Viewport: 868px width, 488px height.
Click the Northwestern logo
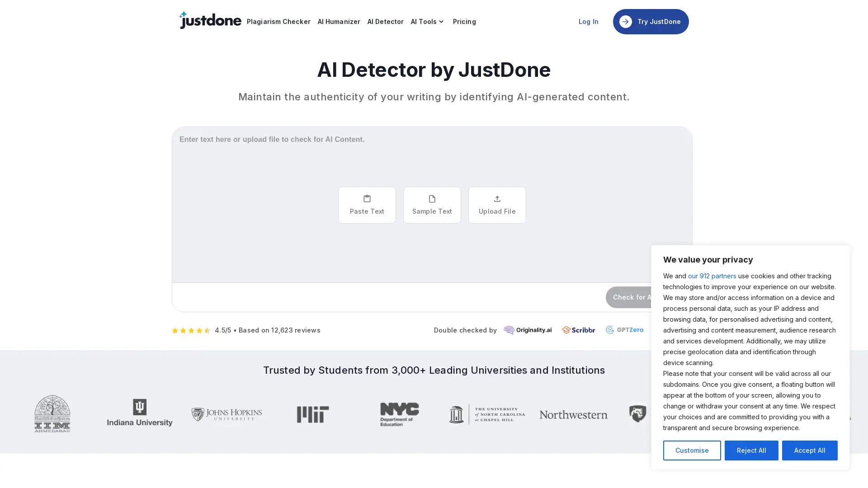click(573, 415)
